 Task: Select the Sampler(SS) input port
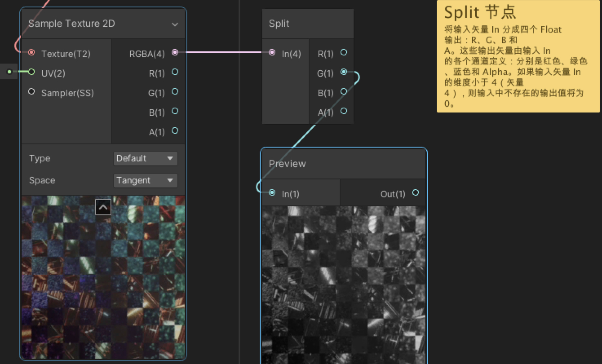31,91
